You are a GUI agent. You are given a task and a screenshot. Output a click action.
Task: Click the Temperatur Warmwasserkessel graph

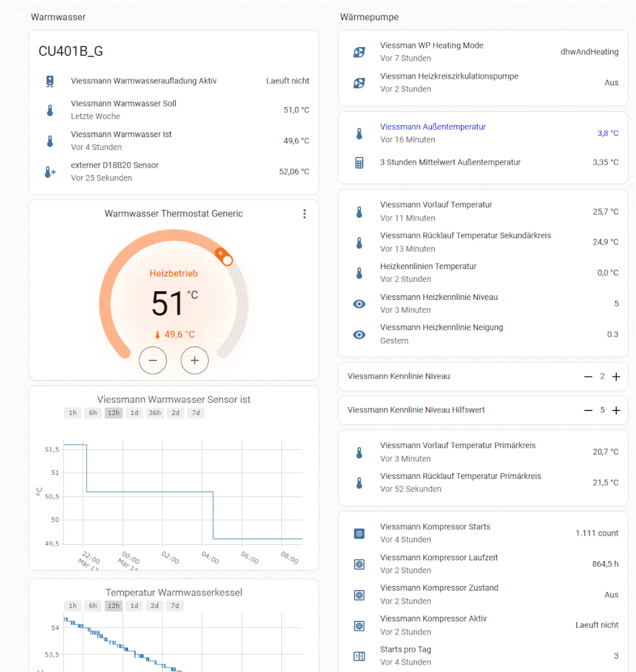[x=182, y=642]
